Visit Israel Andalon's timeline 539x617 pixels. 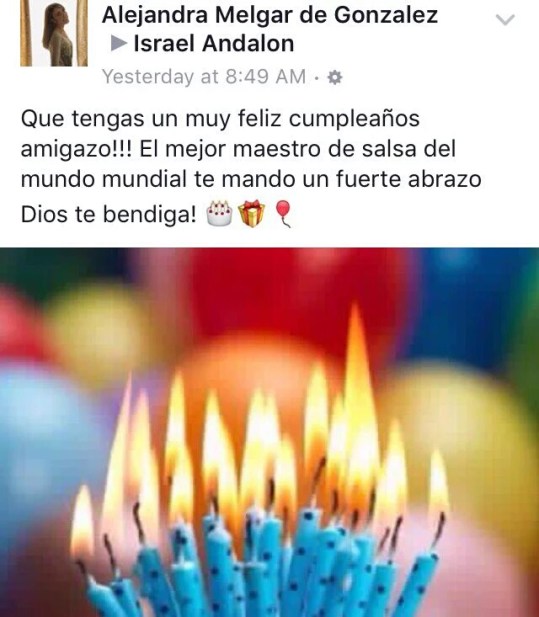coord(214,43)
